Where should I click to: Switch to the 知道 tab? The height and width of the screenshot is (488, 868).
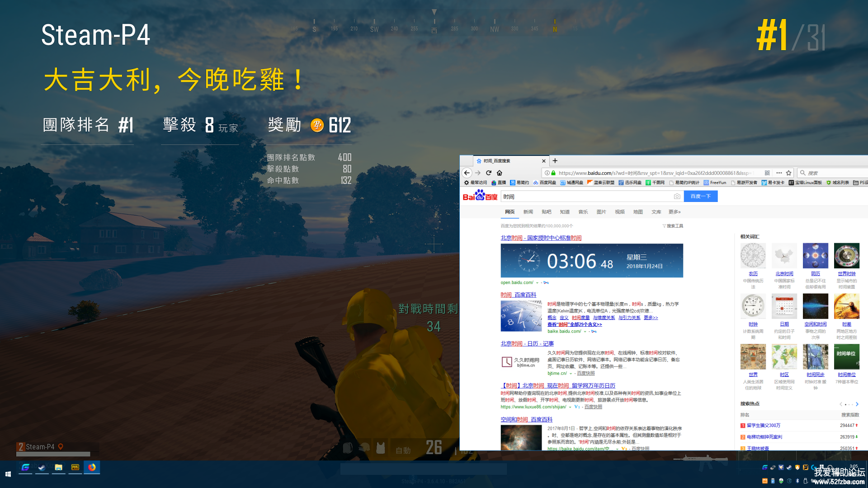(565, 211)
